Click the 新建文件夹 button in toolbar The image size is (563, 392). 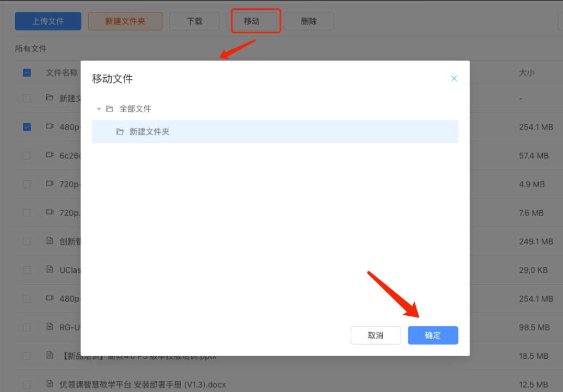click(125, 21)
